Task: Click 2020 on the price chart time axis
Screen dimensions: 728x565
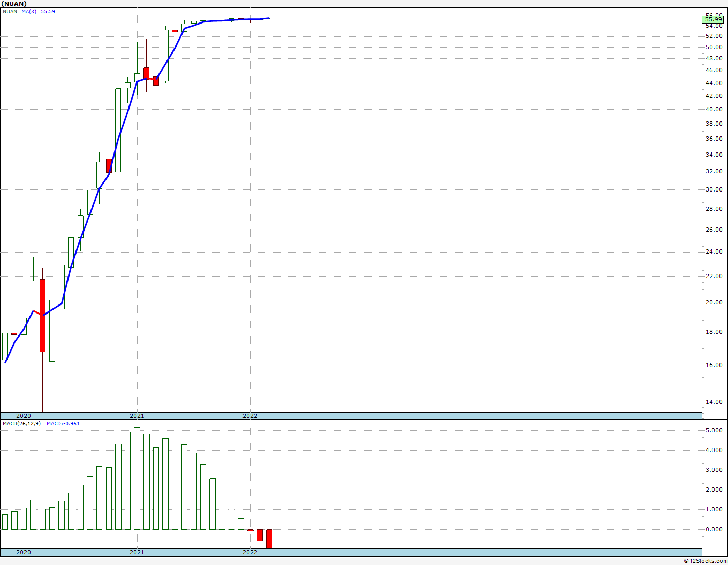Action: pos(24,416)
